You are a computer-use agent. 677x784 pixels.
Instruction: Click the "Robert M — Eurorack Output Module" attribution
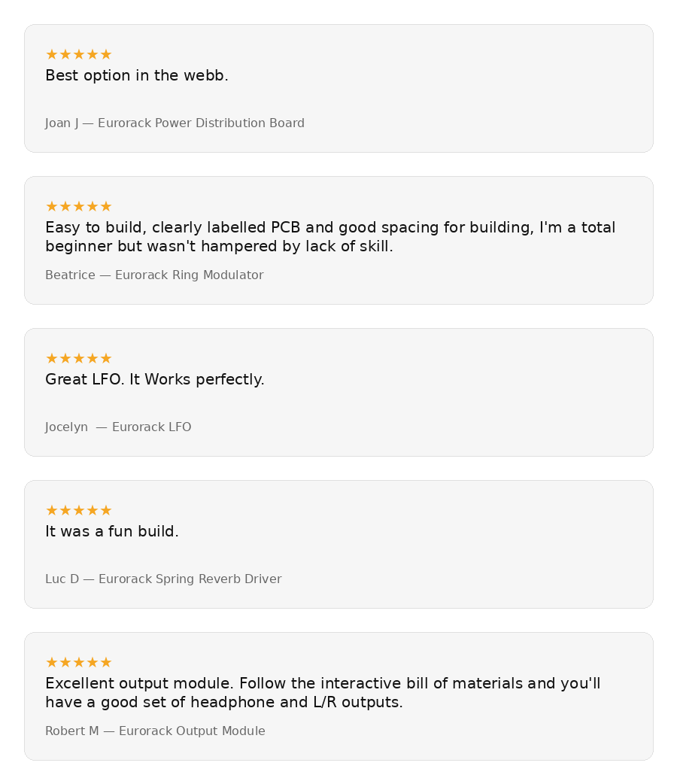(x=155, y=731)
